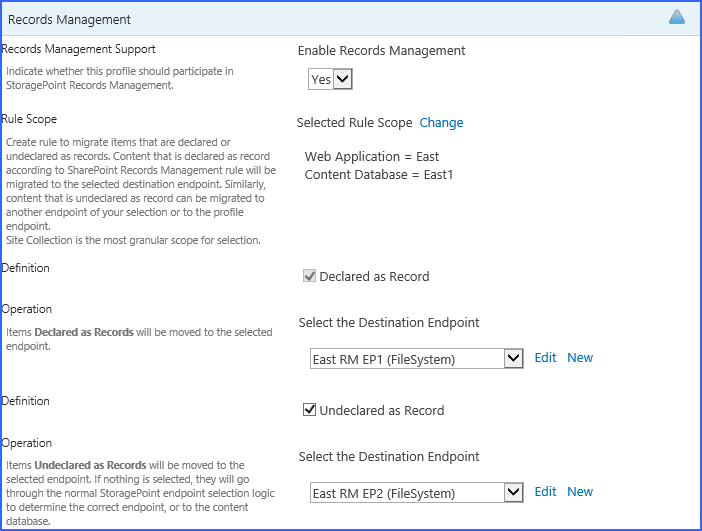The height and width of the screenshot is (531, 702).
Task: Click the bold 'Undeclared as Records' operation text
Action: pos(91,466)
